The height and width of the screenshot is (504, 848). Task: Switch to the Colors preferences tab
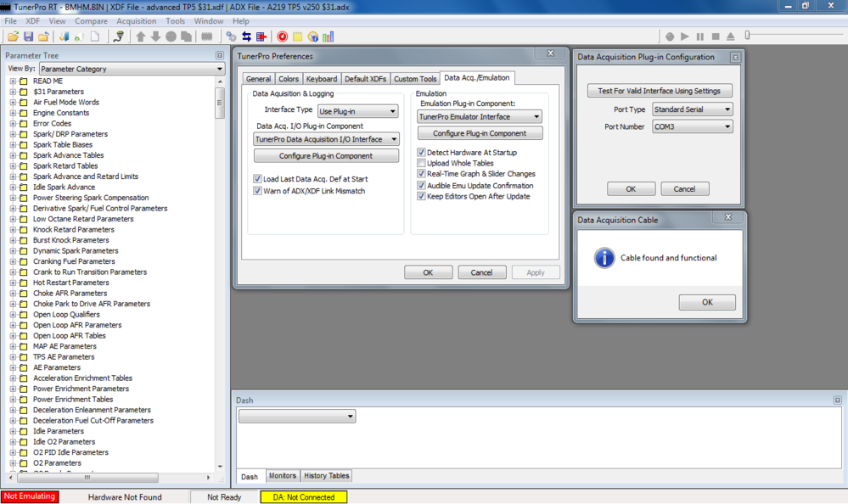pos(289,78)
